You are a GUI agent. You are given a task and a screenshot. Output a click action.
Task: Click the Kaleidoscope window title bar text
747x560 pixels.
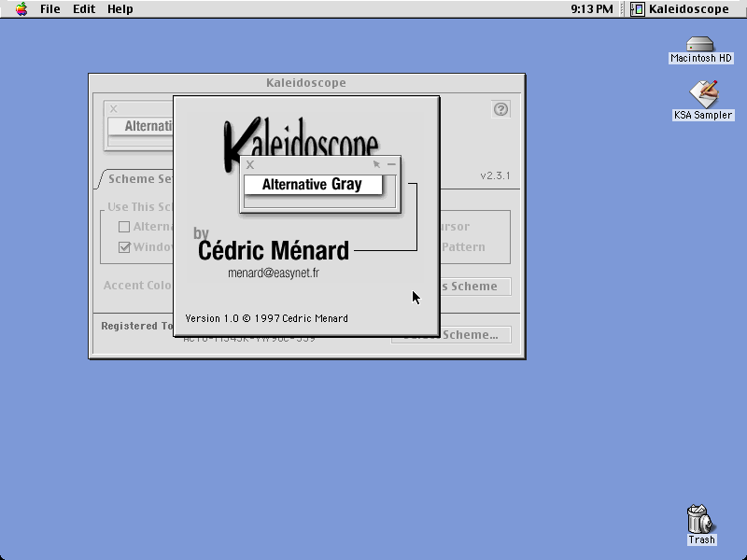[x=306, y=83]
